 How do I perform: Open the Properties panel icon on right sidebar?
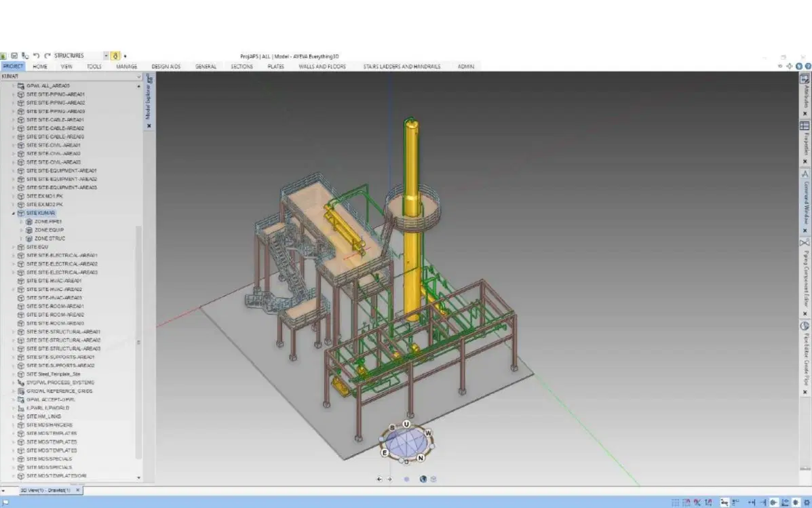point(805,126)
